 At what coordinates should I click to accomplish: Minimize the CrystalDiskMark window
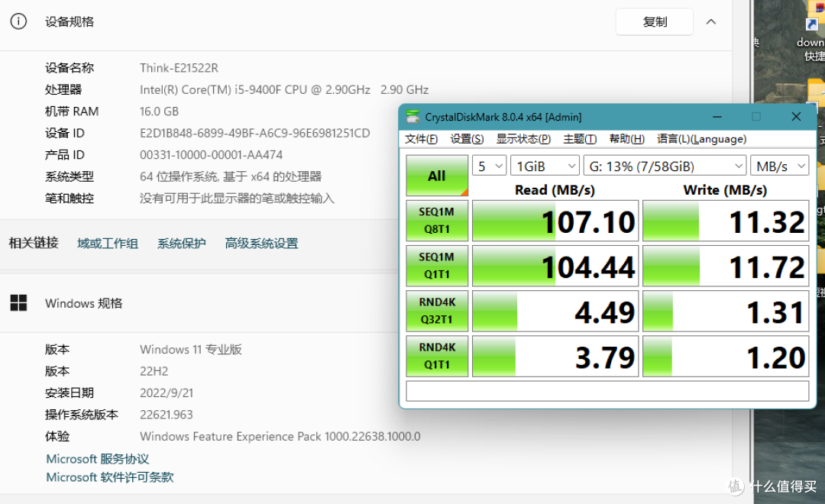(717, 117)
